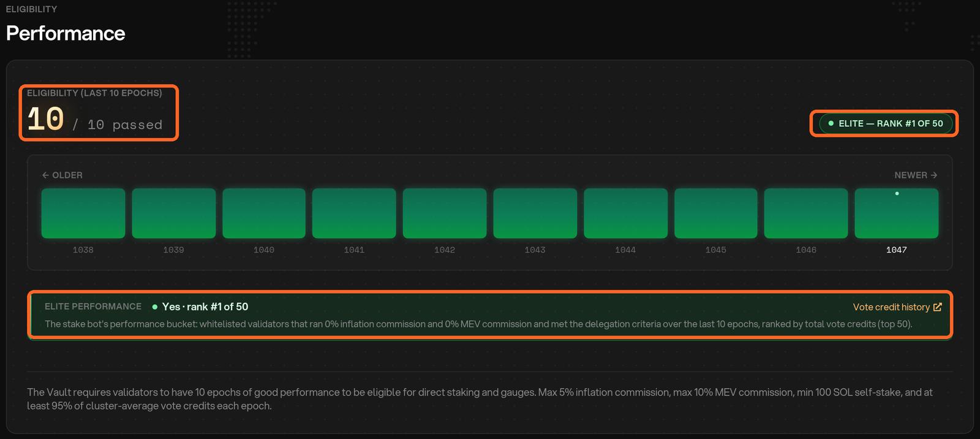Select the current epoch 1047 bar
Image resolution: width=980 pixels, height=439 pixels.
(897, 213)
